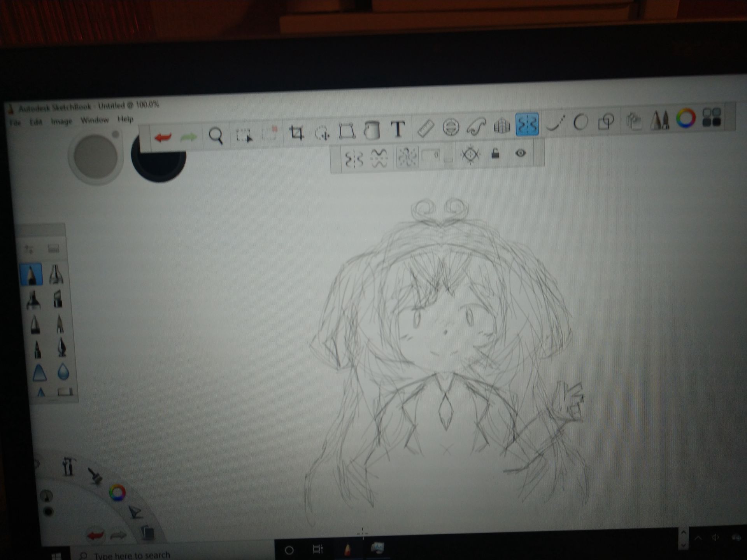Click the radial symmetry count field showing 6

pyautogui.click(x=431, y=156)
